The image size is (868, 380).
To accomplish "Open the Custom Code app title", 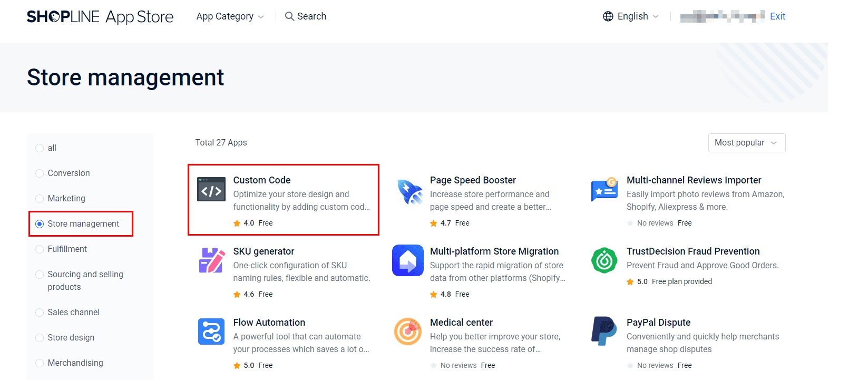I will click(x=262, y=180).
